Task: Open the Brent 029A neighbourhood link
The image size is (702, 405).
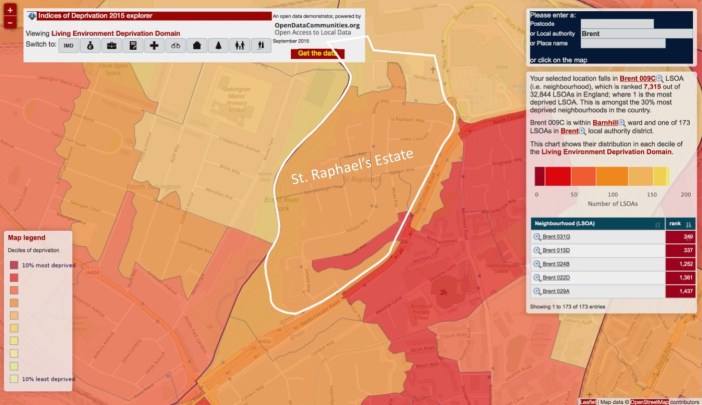Action: 556,289
